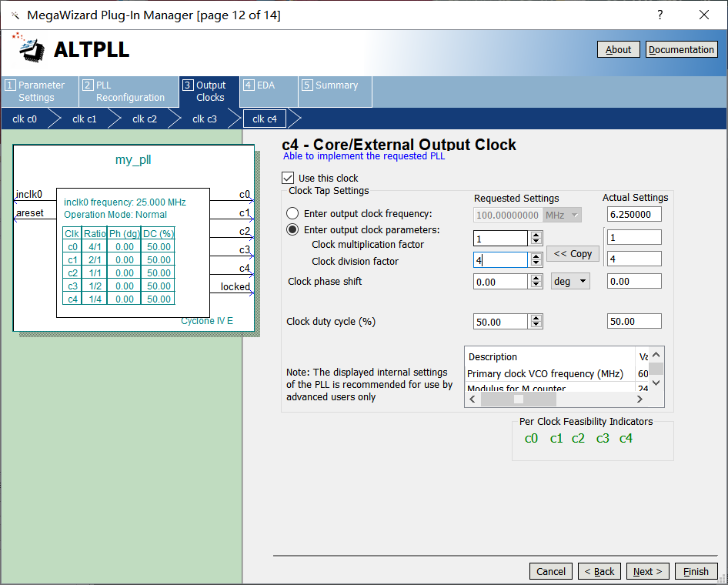728x585 pixels.
Task: Click right arrow of description horizontal scrollbar
Action: pos(640,399)
